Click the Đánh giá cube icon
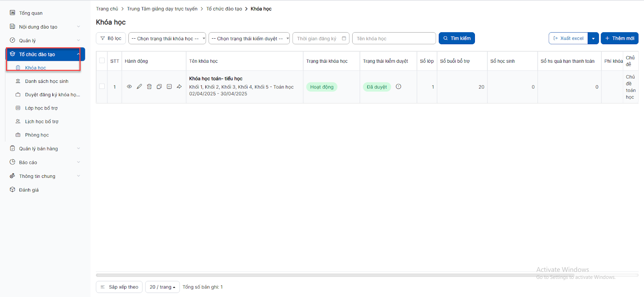This screenshot has width=644, height=297. click(12, 190)
